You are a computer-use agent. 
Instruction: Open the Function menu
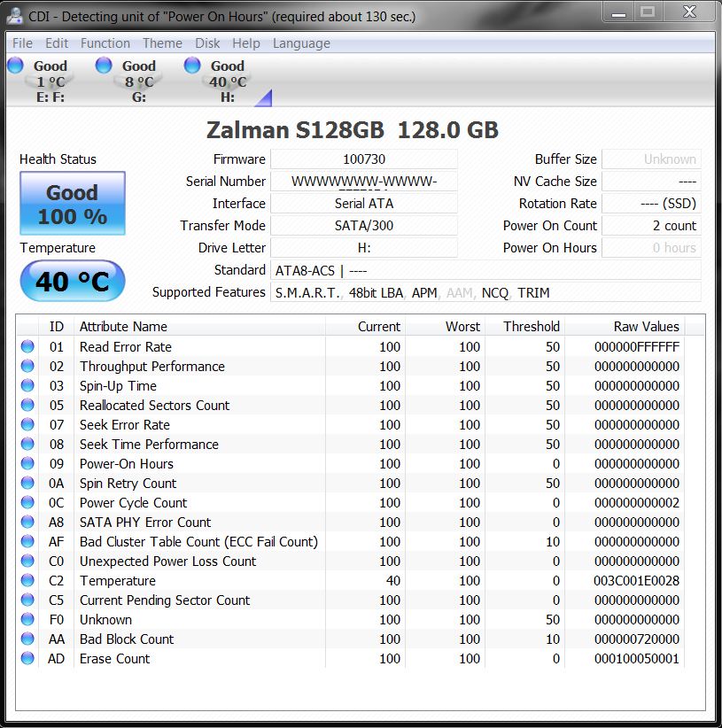coord(105,43)
